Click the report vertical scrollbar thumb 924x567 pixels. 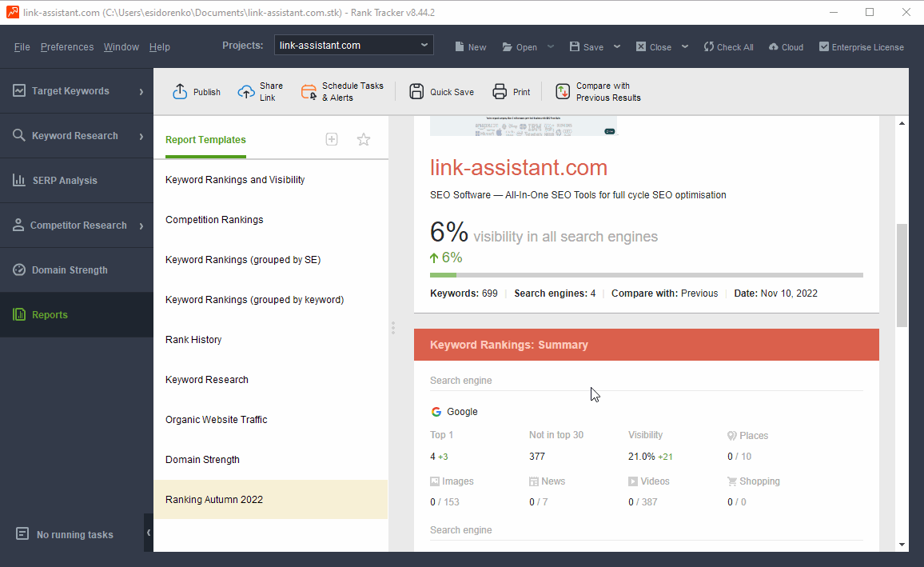point(902,274)
